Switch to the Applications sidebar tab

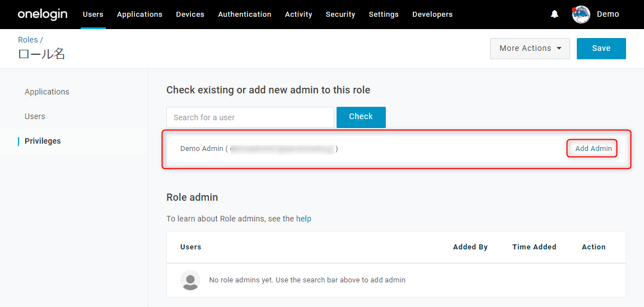pyautogui.click(x=47, y=92)
